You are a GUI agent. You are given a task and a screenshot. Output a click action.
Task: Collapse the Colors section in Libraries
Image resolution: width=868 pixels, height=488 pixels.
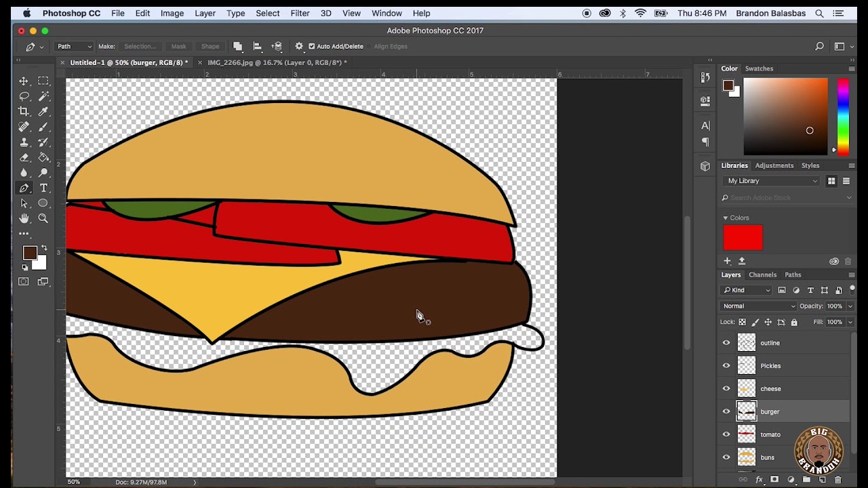pyautogui.click(x=725, y=218)
